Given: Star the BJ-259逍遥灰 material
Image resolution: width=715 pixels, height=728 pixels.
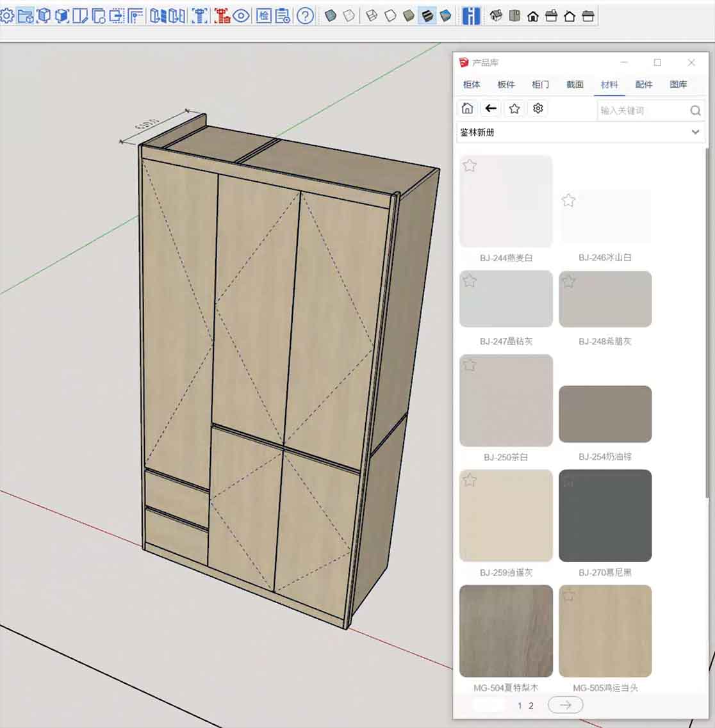Looking at the screenshot, I should [x=470, y=480].
